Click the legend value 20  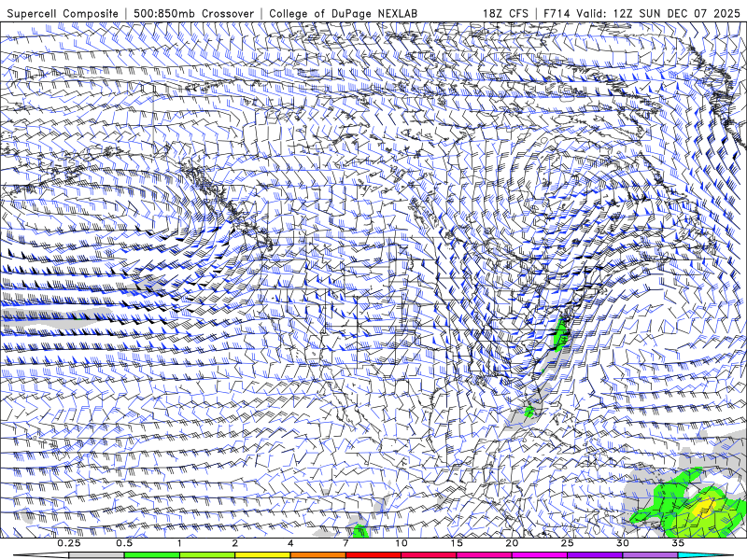coord(512,543)
